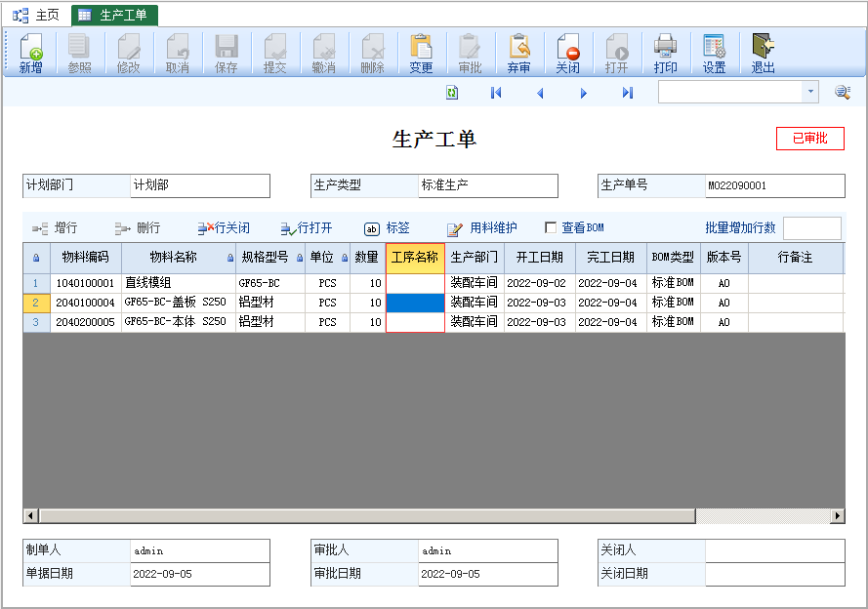Click cell GF65-BC-本体 S250
Screen dimensions: 868x609
tap(179, 322)
